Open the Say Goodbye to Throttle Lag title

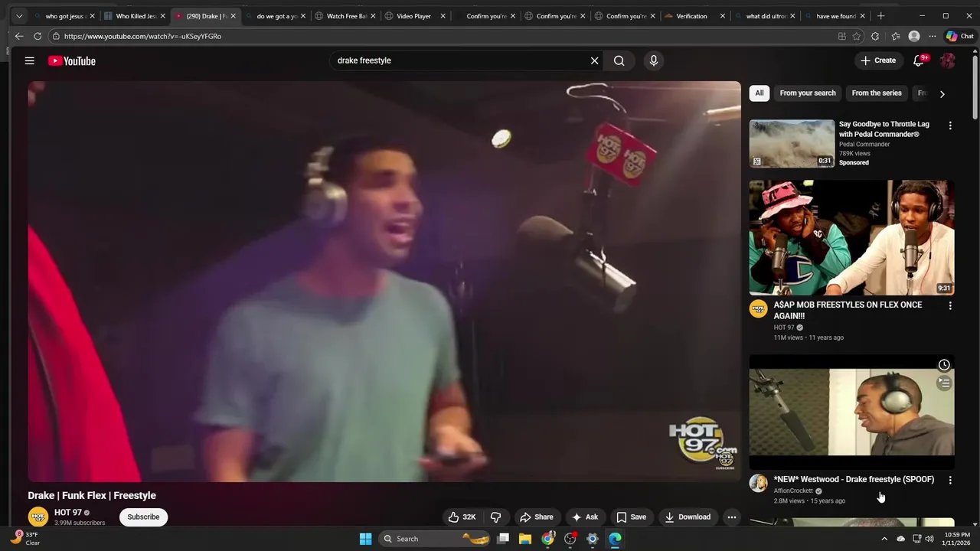click(x=884, y=129)
